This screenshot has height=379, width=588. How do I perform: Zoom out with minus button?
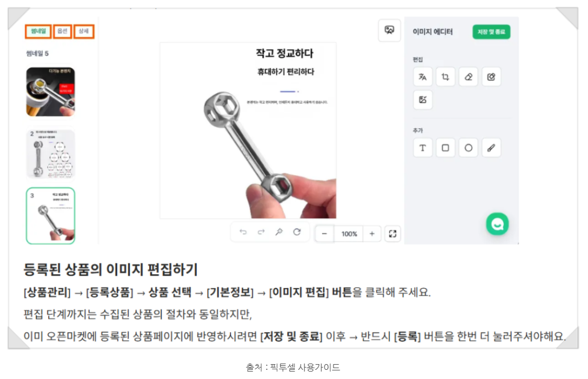tap(324, 234)
